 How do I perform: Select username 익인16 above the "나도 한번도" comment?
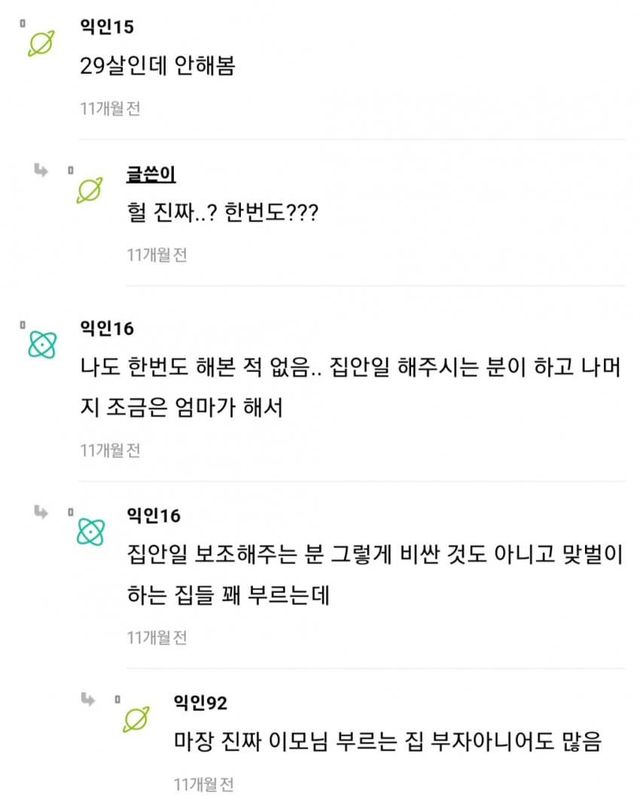click(x=106, y=329)
